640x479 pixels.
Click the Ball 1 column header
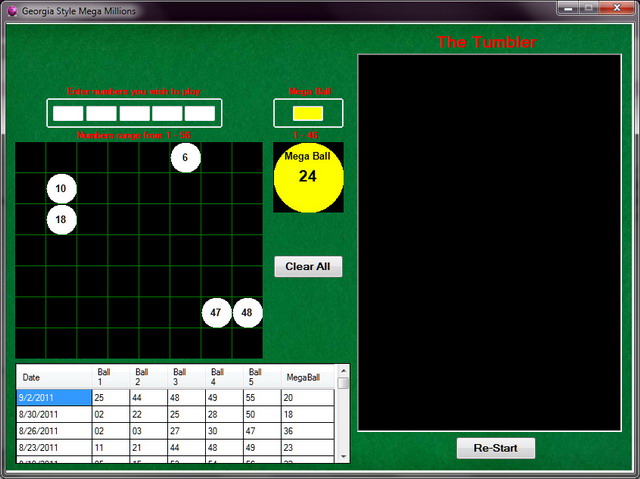pos(111,377)
